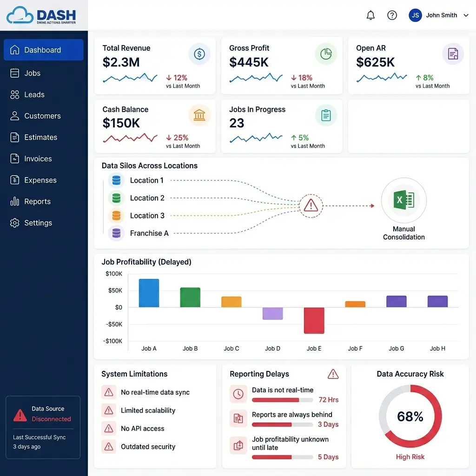Open the Reports sidebar entry
The image size is (476, 476).
tap(43, 202)
